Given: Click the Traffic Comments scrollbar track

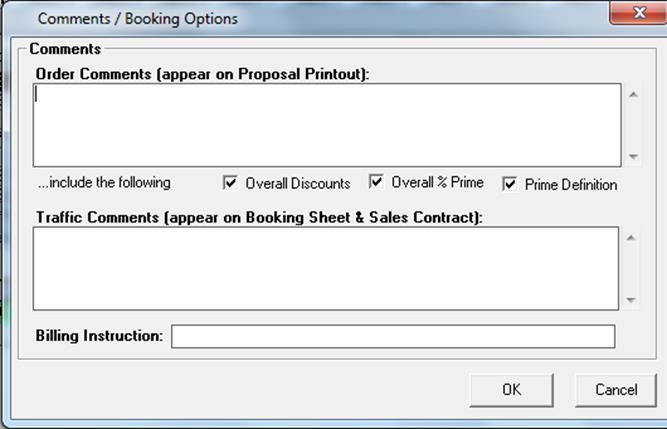Looking at the screenshot, I should coord(631,268).
